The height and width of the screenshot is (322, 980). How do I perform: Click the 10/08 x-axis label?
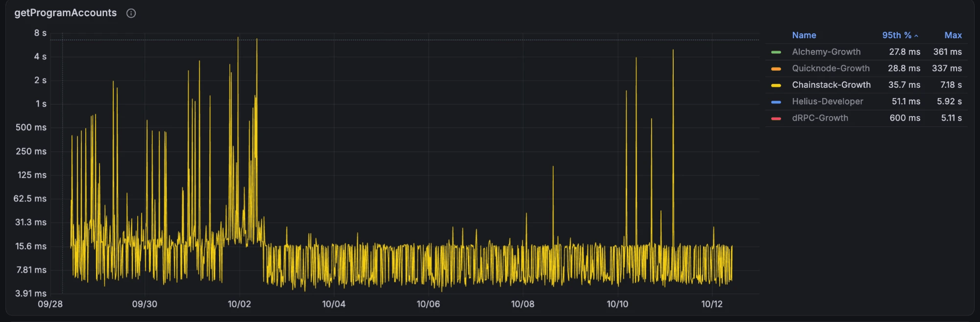(x=523, y=304)
